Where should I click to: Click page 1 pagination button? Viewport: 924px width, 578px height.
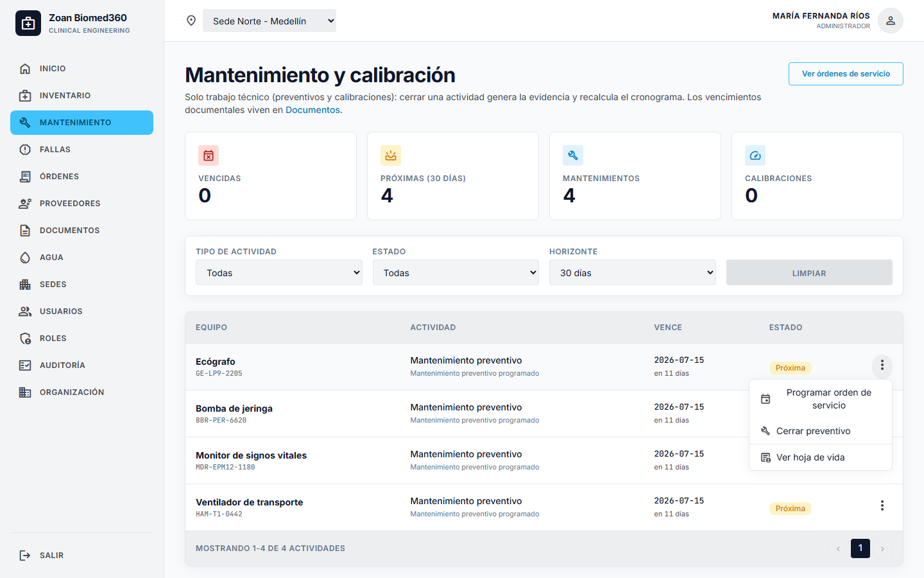[x=860, y=548]
